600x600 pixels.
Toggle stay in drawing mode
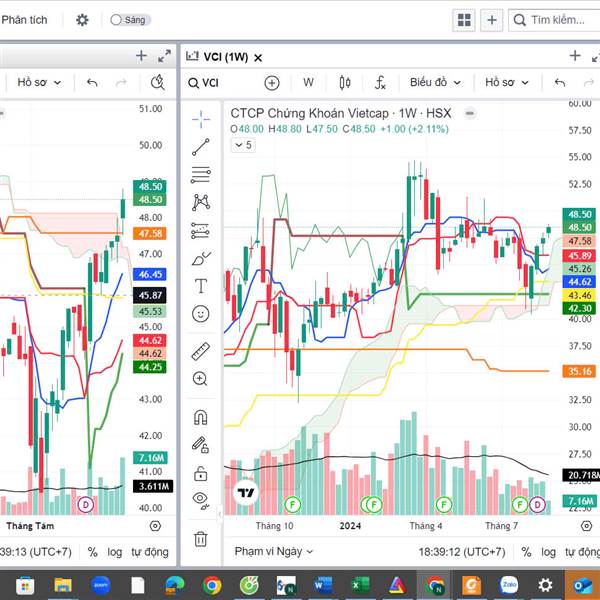tap(200, 445)
